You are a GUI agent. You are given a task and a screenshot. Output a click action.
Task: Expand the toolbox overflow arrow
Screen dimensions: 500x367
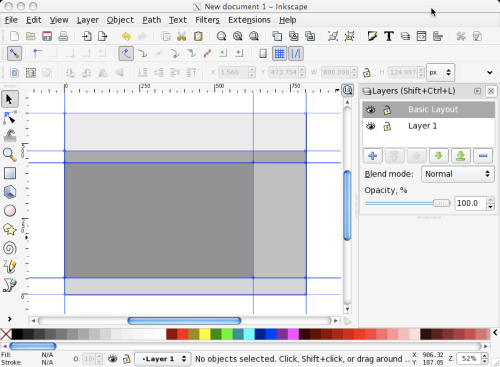click(x=9, y=319)
